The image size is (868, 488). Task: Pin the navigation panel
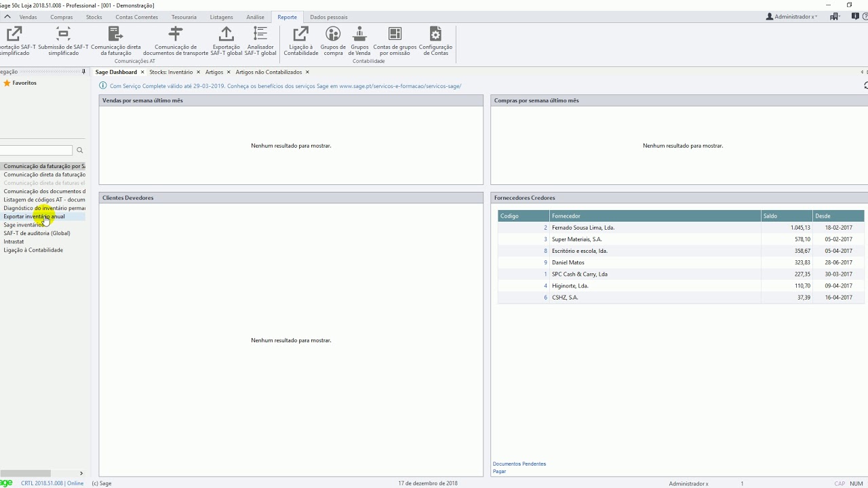pos(83,72)
